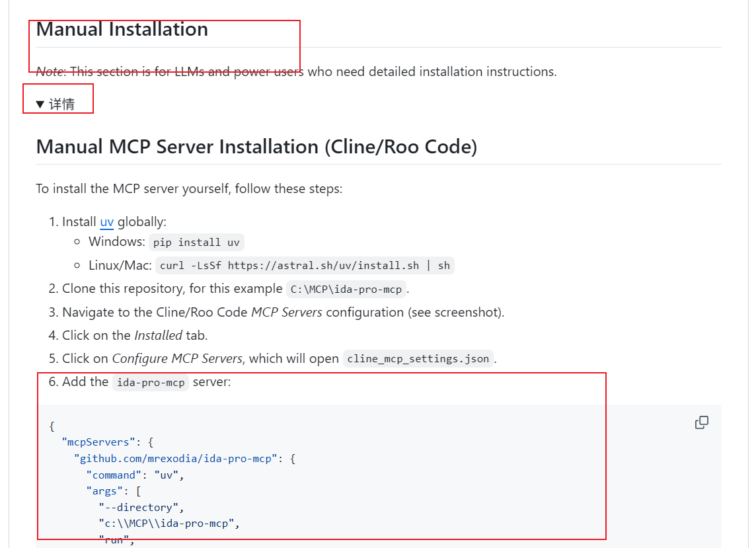Open the uv hyperlink
The height and width of the screenshot is (548, 756).
[x=106, y=222]
